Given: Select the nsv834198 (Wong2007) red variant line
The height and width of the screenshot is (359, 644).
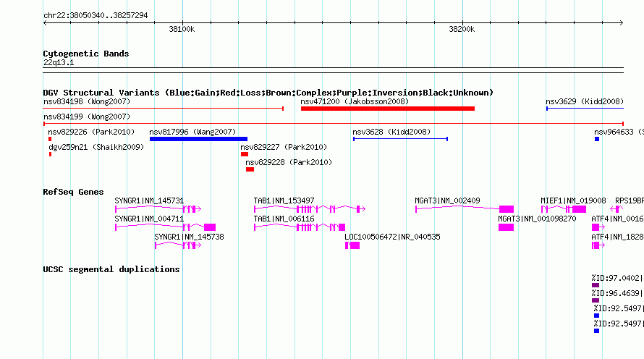Looking at the screenshot, I should coord(164,109).
